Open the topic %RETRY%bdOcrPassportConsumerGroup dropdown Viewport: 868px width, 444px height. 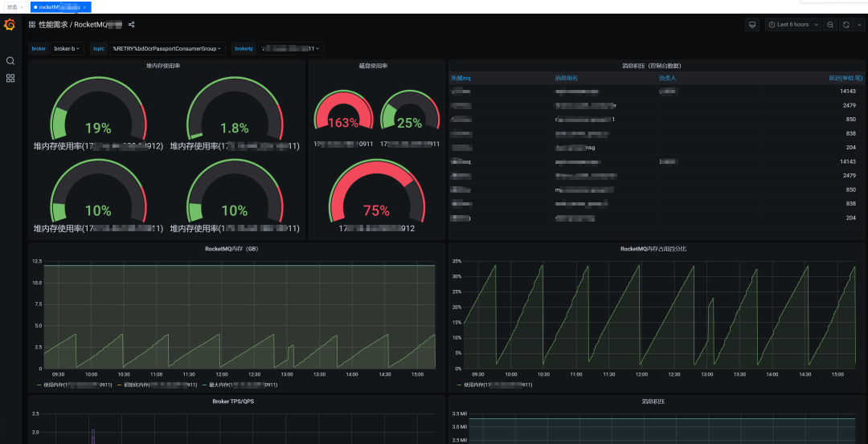[167, 49]
